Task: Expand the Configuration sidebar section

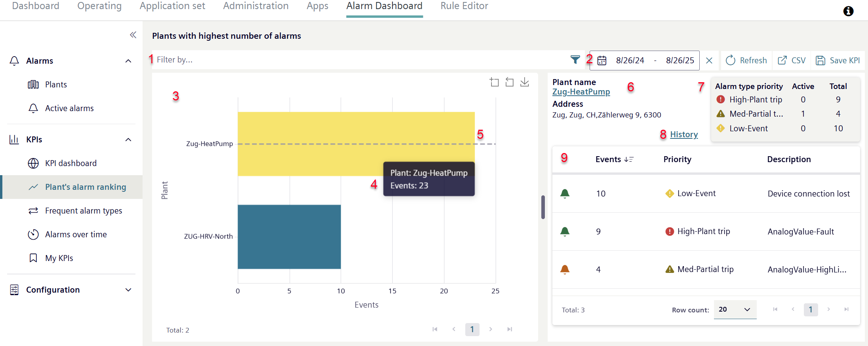Action: point(128,290)
